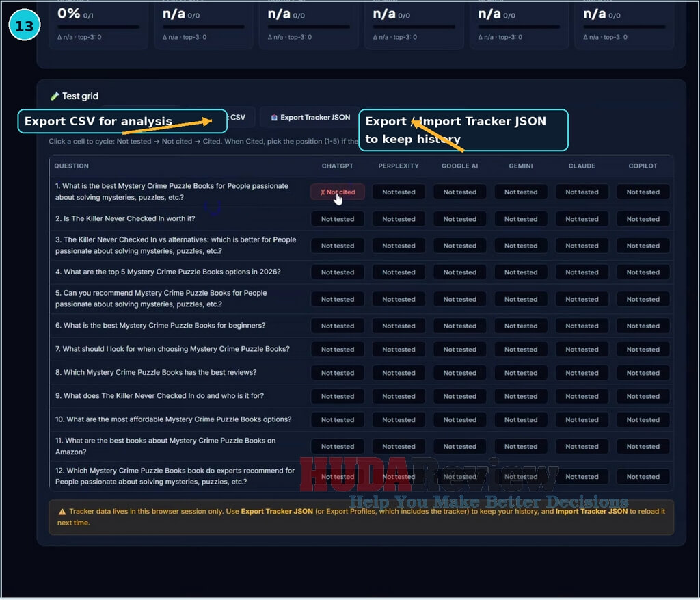Screen dimensions: 700x600
Task: Click the QUESTION column header
Action: click(x=71, y=166)
